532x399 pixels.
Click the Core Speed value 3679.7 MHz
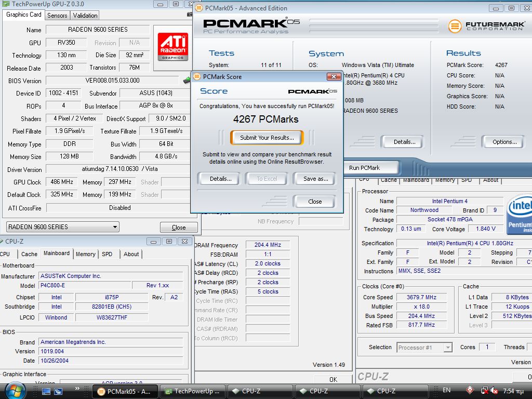(x=421, y=297)
